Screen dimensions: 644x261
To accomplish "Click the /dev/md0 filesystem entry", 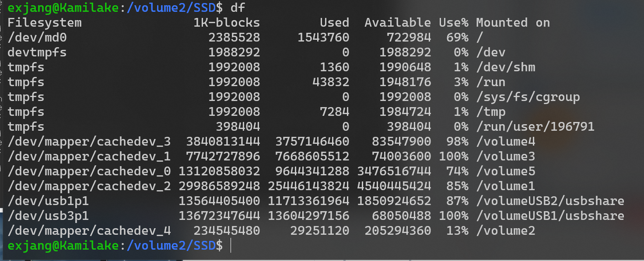I will coord(37,38).
